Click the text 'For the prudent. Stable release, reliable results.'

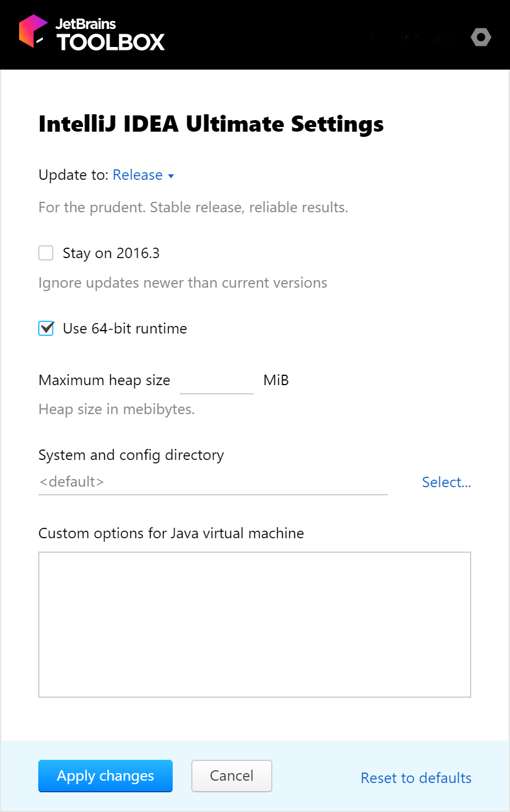pos(193,208)
